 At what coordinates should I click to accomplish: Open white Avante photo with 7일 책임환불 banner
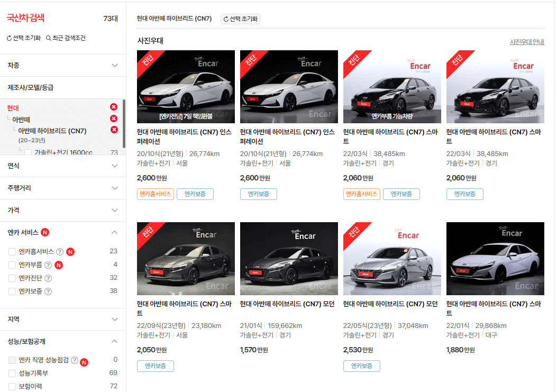[x=186, y=87]
